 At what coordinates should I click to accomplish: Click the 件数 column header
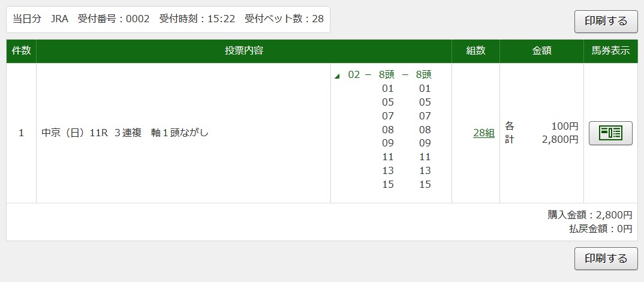pos(21,51)
